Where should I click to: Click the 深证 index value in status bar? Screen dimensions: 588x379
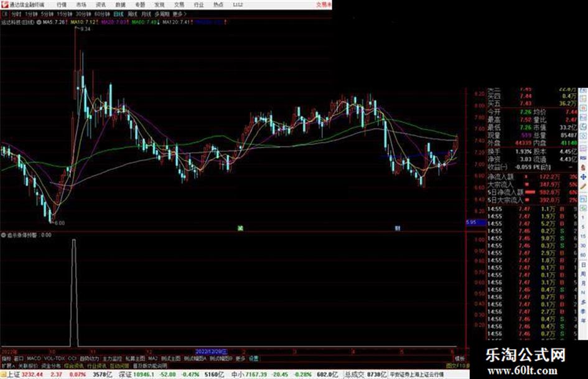click(144, 375)
